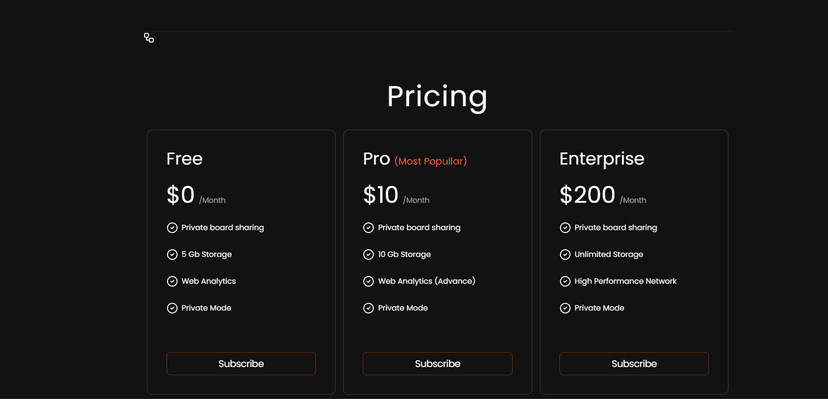Viewport: 828px width, 399px height.
Task: Select the Enterprise plan heading
Action: (601, 159)
